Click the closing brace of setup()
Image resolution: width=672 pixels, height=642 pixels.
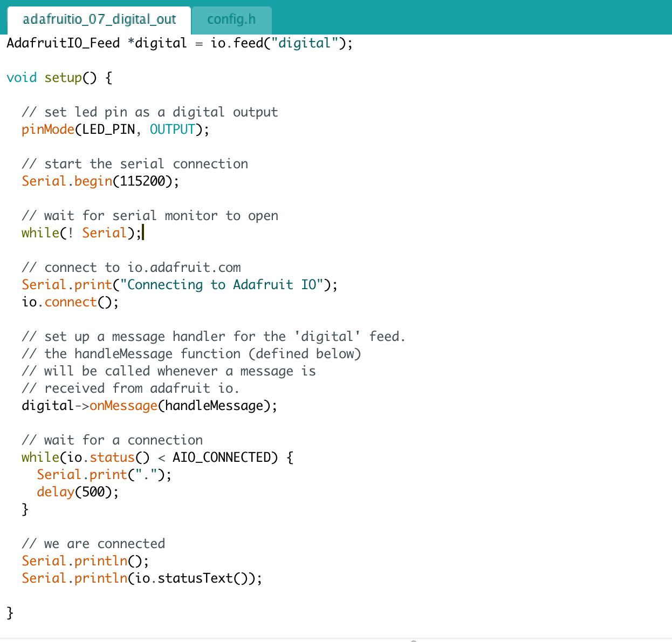[9, 612]
